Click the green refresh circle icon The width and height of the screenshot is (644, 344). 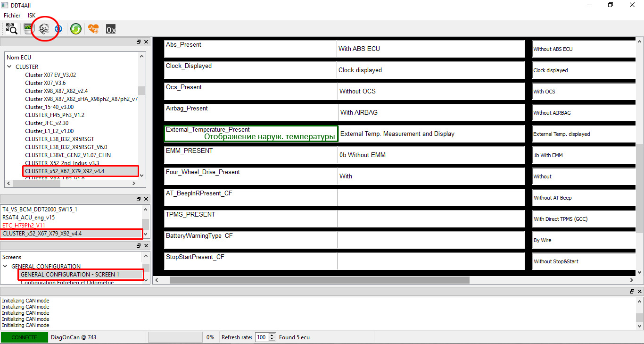click(75, 29)
